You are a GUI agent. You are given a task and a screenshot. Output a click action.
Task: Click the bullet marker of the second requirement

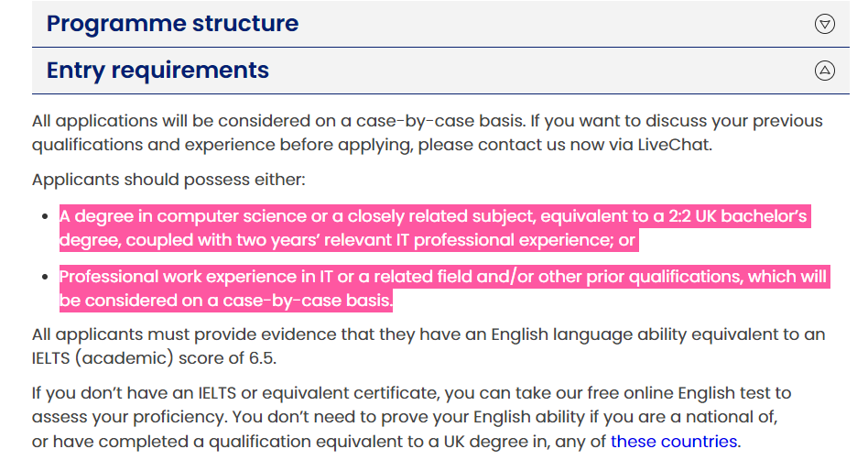46,277
